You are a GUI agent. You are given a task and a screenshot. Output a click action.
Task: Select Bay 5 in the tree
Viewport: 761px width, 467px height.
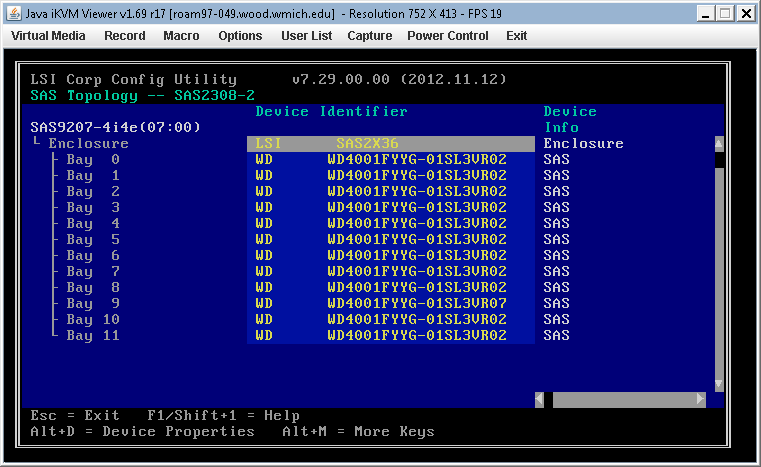93,240
